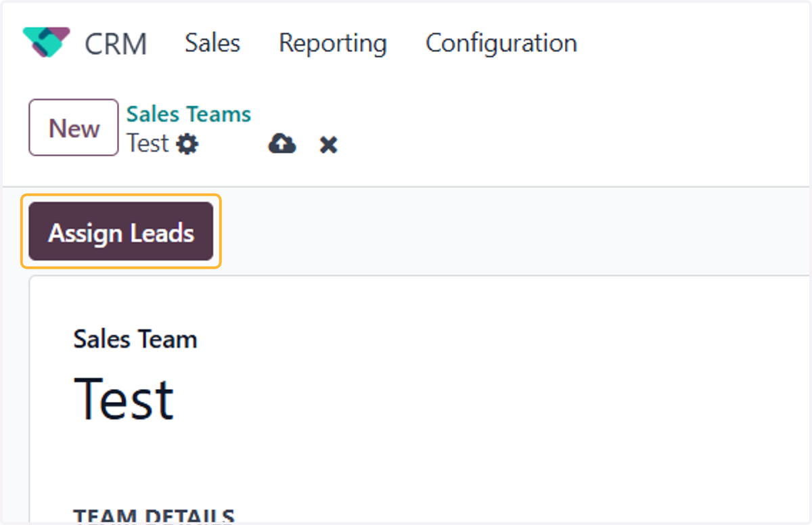Save record with the cloud upload icon

click(282, 143)
